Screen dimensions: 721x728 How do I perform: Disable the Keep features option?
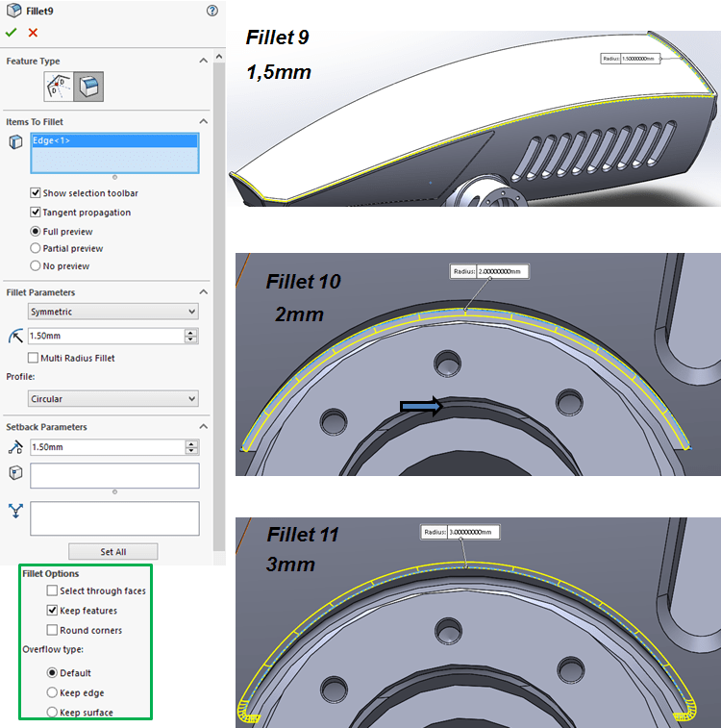click(52, 611)
